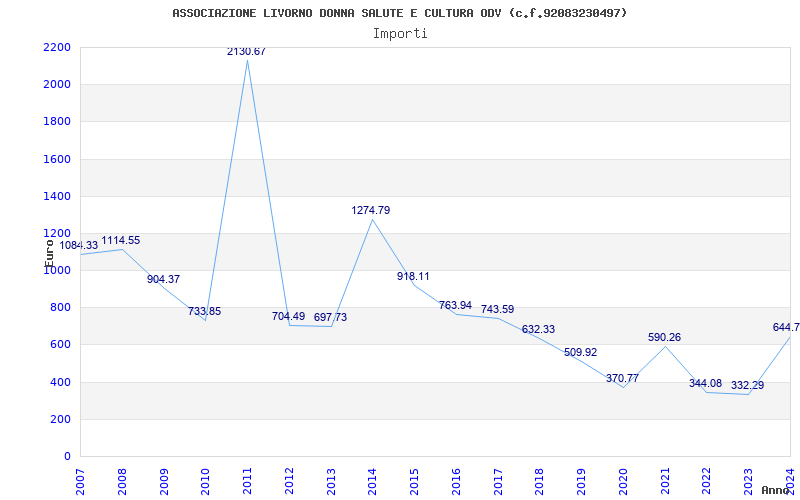The image size is (800, 500).
Task: Click the 2009 x-axis year label
Action: point(164,482)
